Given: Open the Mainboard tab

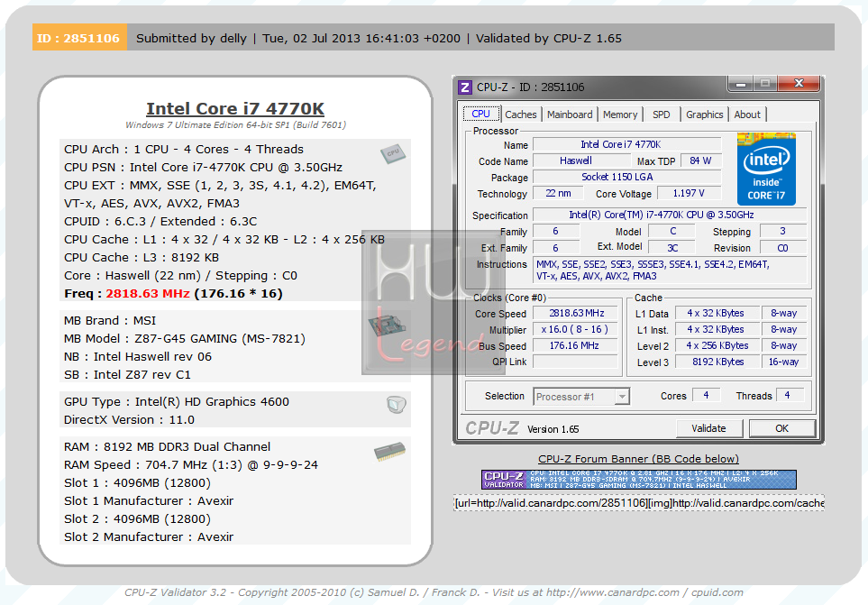Looking at the screenshot, I should tap(570, 115).
